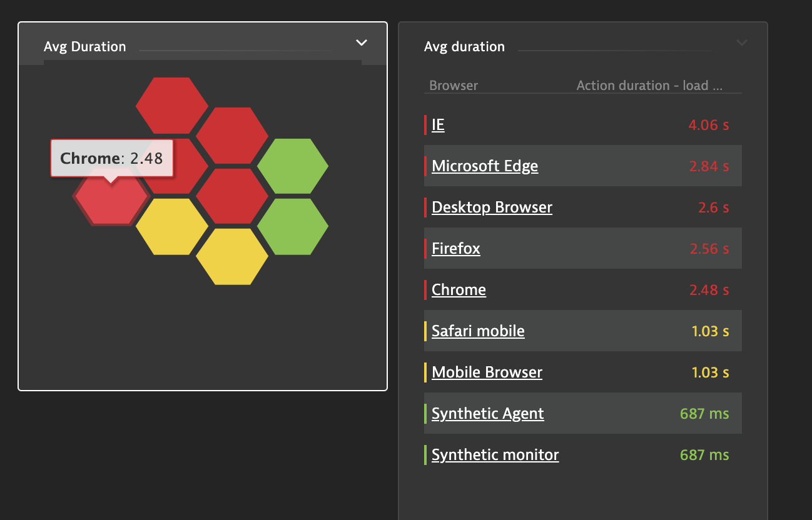Click the 1.03 s value for Mobile Browser
Viewport: 812px width, 520px height.
(x=710, y=372)
